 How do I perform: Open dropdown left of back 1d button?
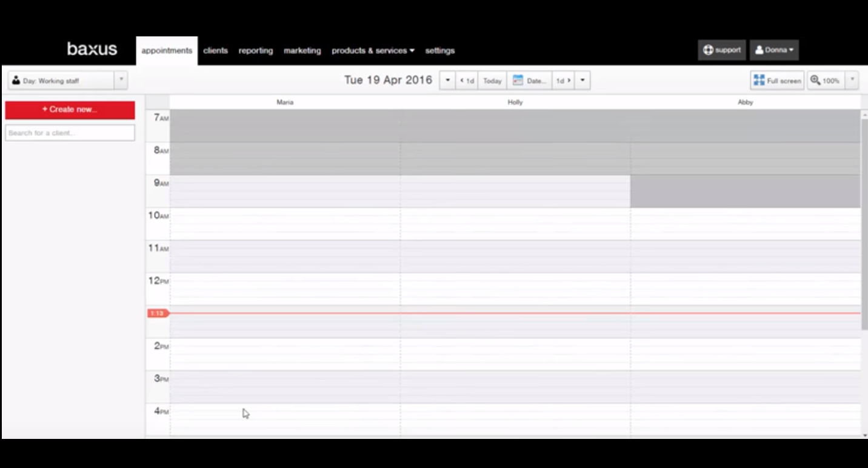pos(447,81)
